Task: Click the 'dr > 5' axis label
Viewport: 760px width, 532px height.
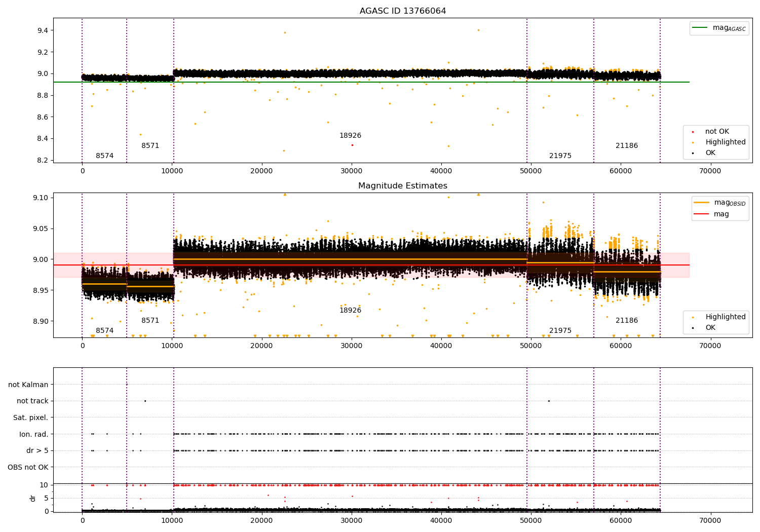Action: point(37,451)
